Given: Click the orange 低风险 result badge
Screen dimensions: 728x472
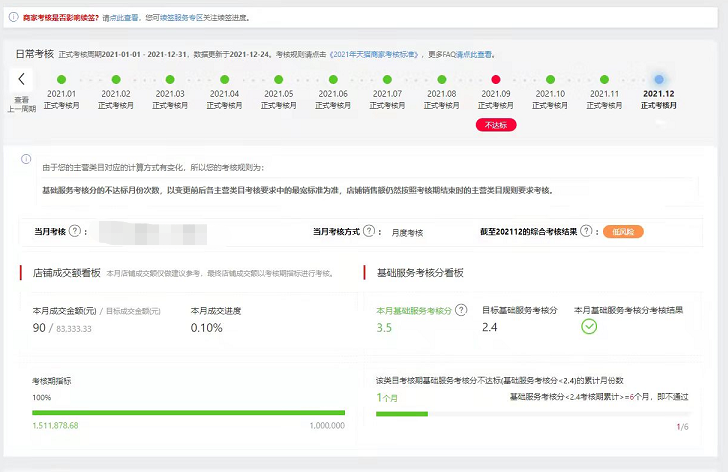Looking at the screenshot, I should coord(623,231).
